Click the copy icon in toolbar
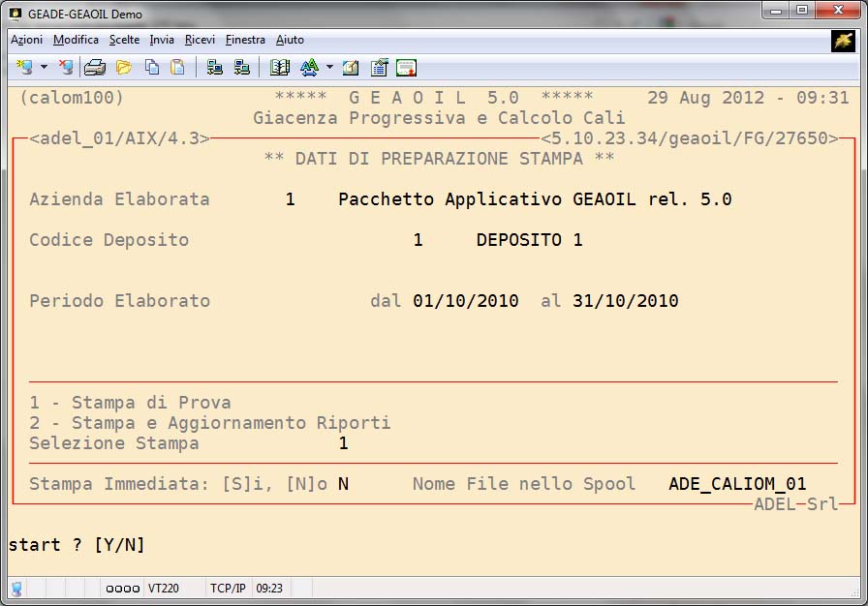The width and height of the screenshot is (868, 606). (x=152, y=68)
